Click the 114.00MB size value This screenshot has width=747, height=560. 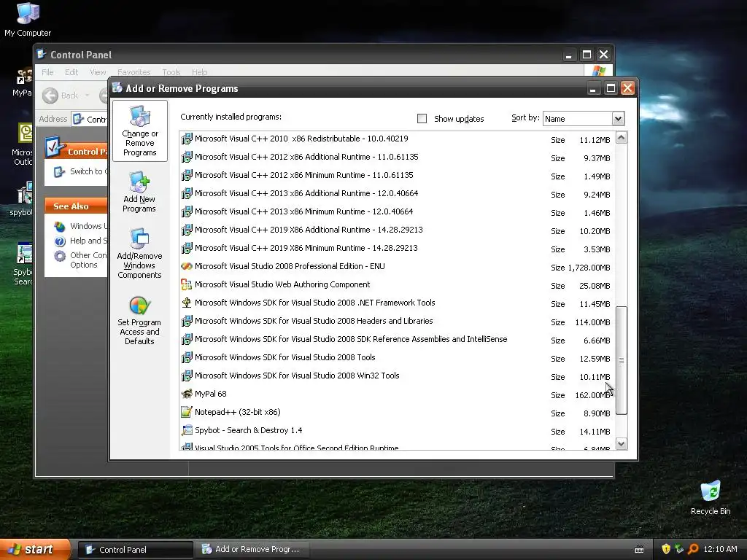click(x=592, y=322)
